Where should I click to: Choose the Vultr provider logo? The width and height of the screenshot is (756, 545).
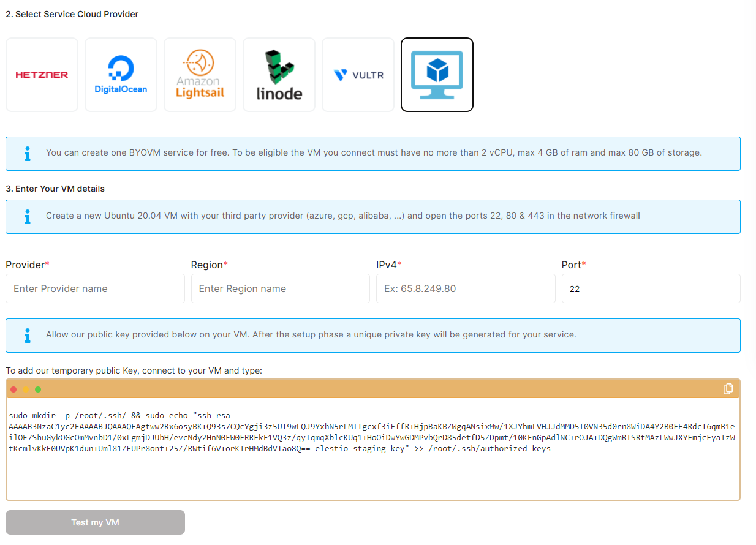(358, 75)
